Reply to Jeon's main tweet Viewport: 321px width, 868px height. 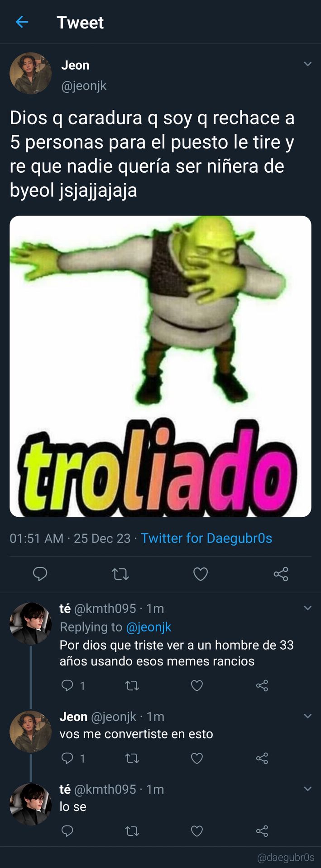tap(40, 574)
